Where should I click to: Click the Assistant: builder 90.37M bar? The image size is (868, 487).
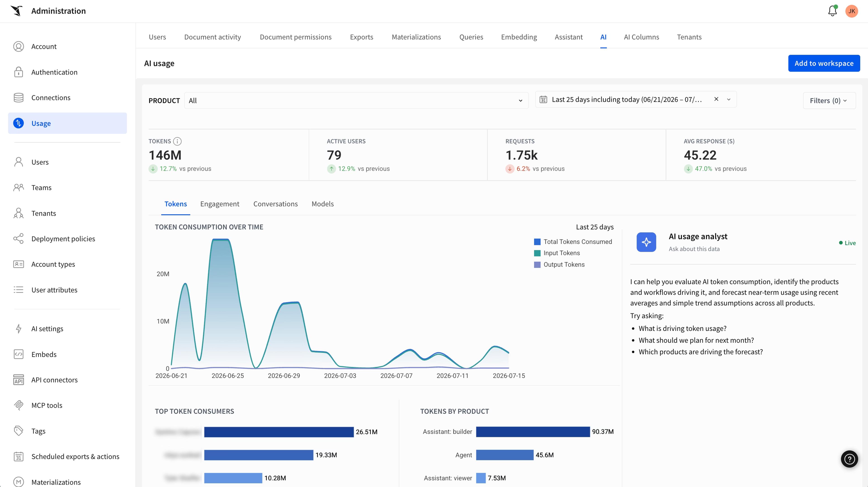tap(533, 432)
